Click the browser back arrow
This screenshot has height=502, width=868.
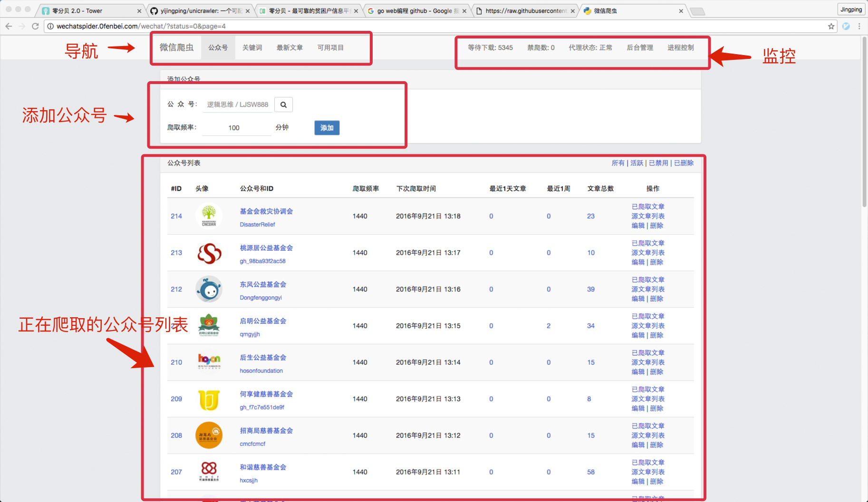9,26
